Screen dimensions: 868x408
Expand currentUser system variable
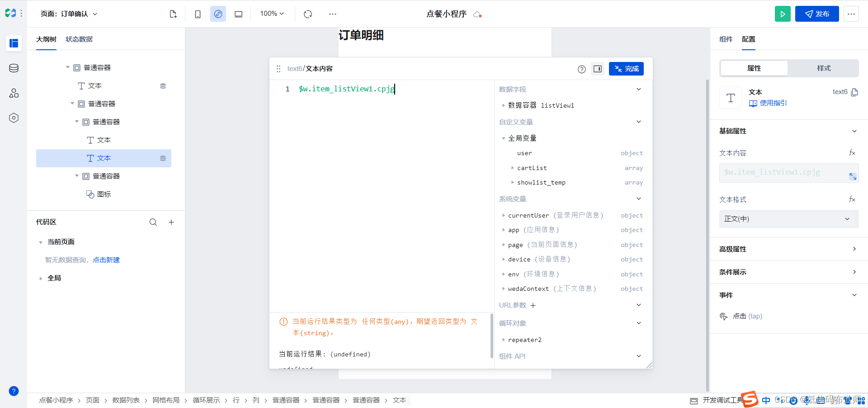(504, 215)
